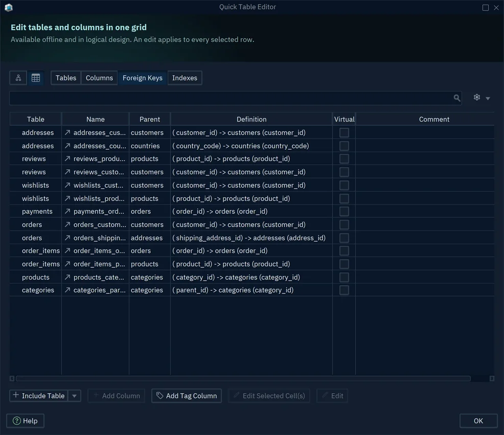Toggle Virtual checkbox for wishlists_cust... row
The image size is (504, 435).
pyautogui.click(x=344, y=185)
